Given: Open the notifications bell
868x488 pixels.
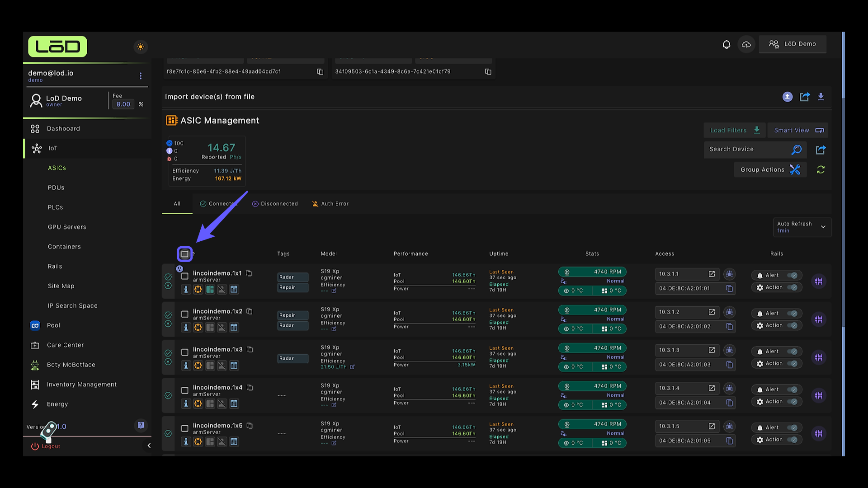Looking at the screenshot, I should click(726, 44).
